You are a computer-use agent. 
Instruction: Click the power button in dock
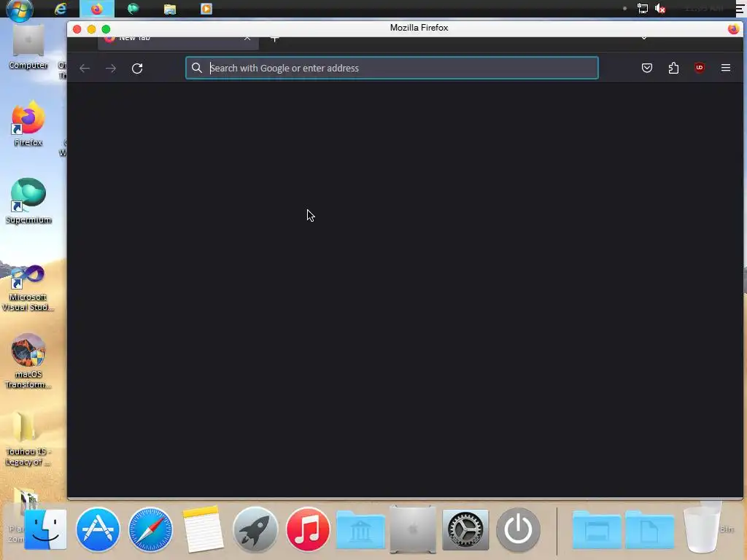(519, 529)
